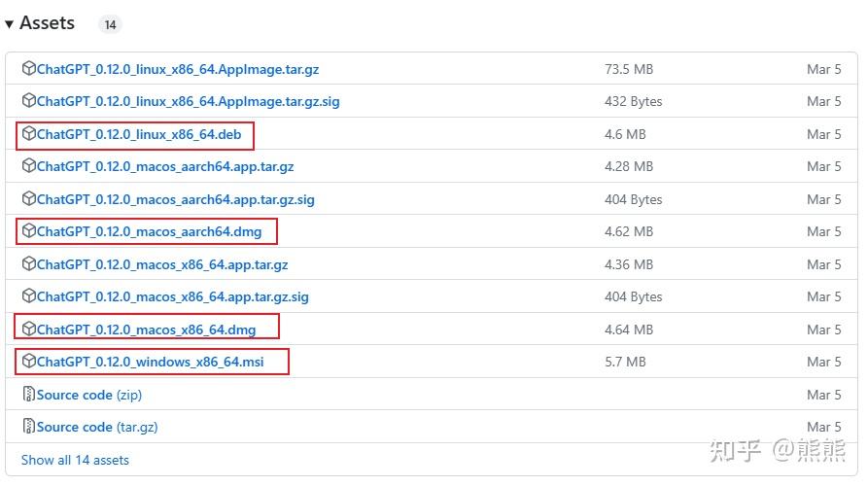Click package icon next to windows .msi
Image resolution: width=868 pixels, height=486 pixels.
29,362
